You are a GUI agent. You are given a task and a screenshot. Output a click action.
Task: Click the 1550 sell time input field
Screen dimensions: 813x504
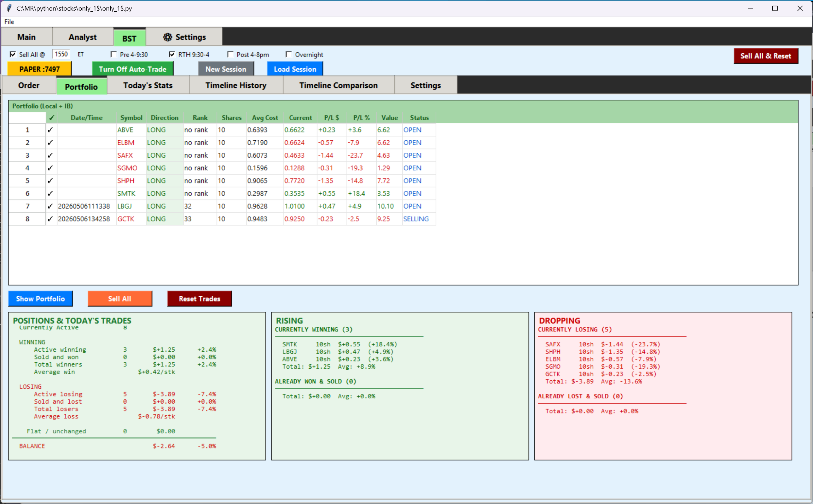click(61, 54)
